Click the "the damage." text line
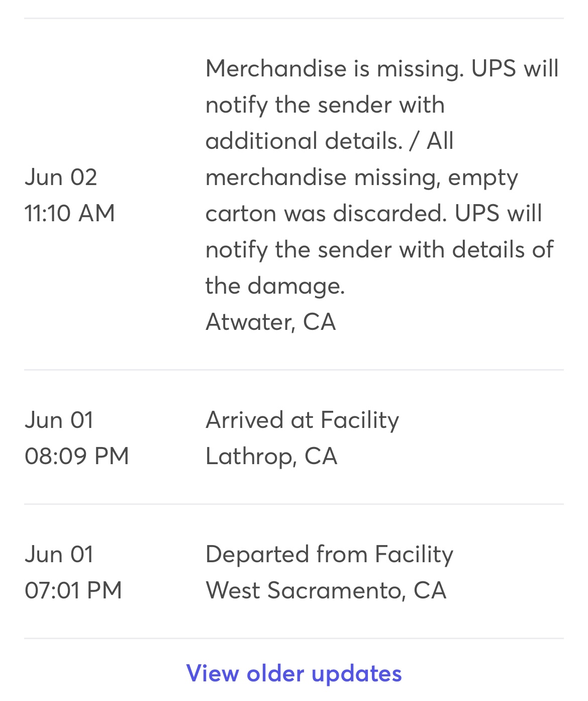This screenshot has height=701, width=588. 275,286
